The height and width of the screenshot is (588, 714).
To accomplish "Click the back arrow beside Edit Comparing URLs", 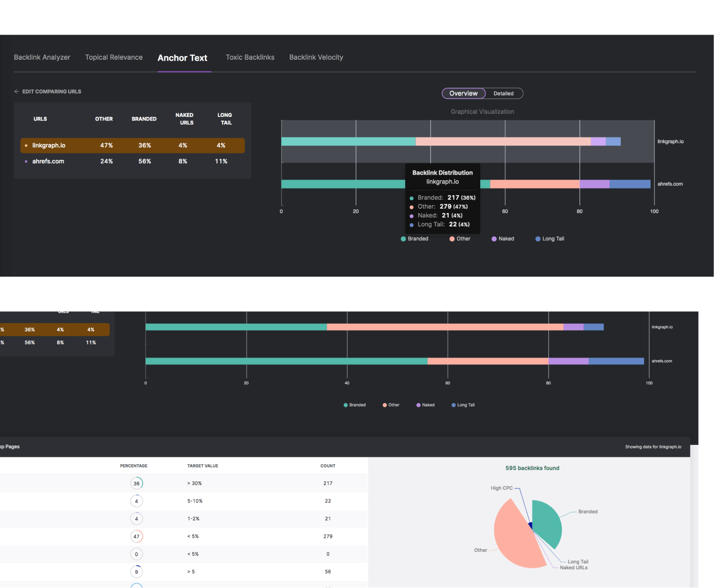I will pyautogui.click(x=16, y=92).
